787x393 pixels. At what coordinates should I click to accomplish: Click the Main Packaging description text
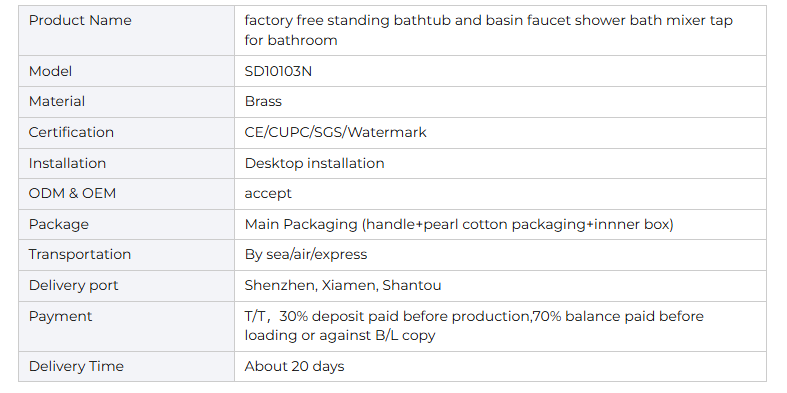[x=459, y=224]
